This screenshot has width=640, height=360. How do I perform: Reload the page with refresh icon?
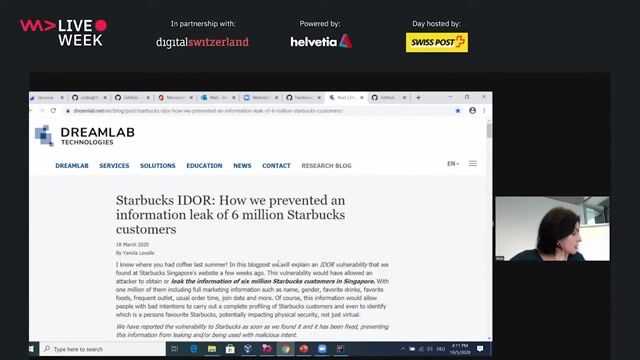[x=53, y=111]
